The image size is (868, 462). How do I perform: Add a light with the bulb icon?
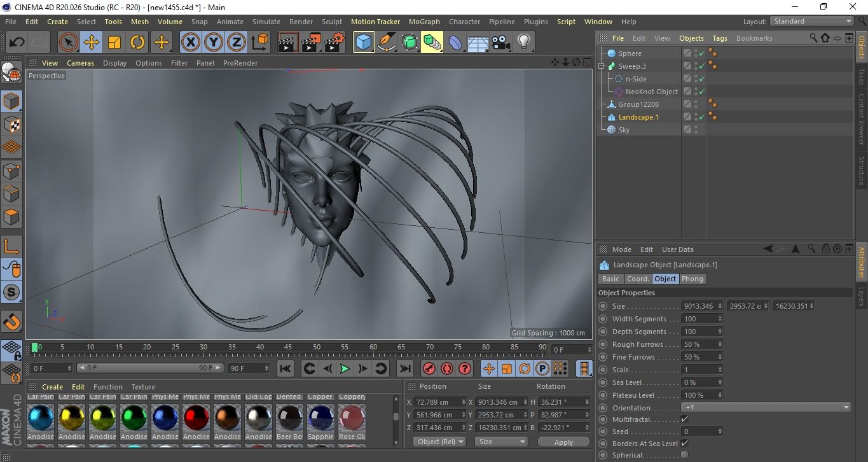click(523, 43)
